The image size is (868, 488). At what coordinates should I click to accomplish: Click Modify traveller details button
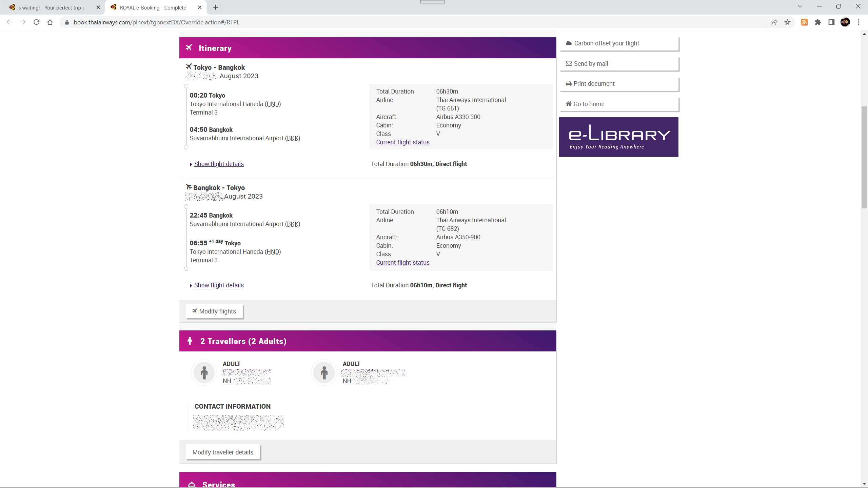(x=223, y=452)
